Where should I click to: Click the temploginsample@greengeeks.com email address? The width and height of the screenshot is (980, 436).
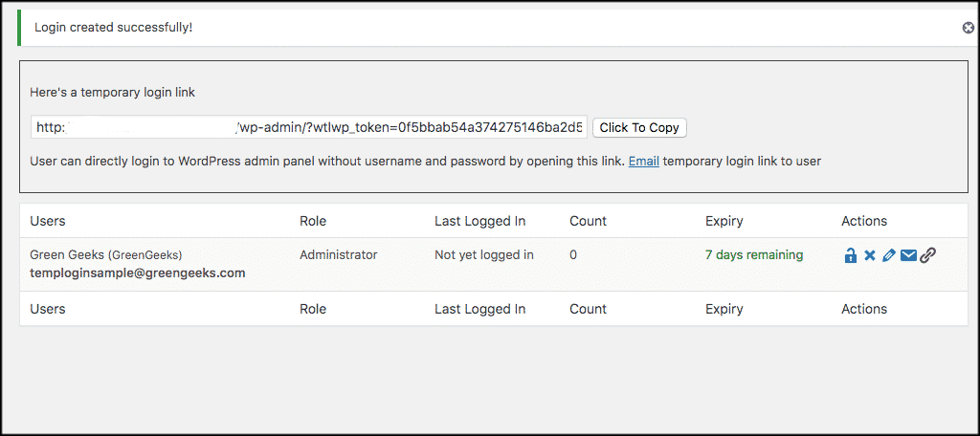(138, 272)
